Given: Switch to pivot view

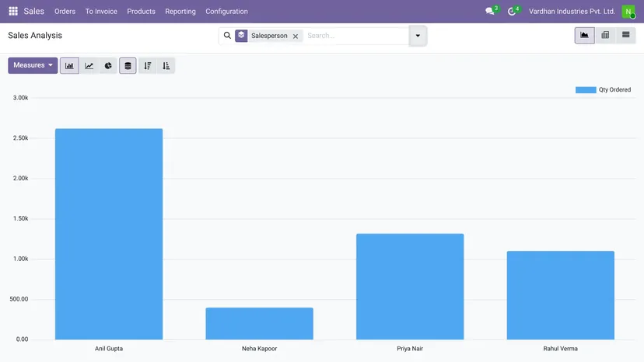Looking at the screenshot, I should 605,35.
